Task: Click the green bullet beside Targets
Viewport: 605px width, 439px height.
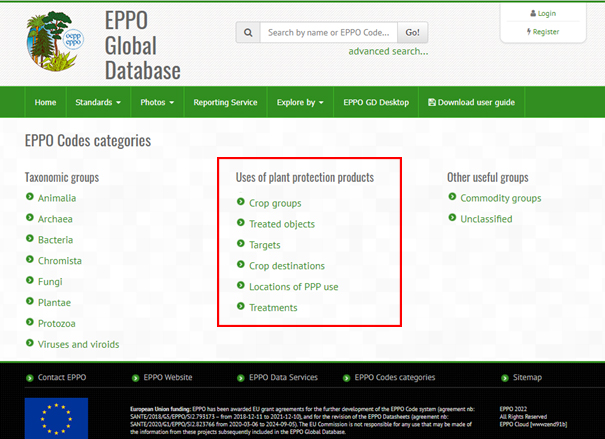Action: point(241,243)
